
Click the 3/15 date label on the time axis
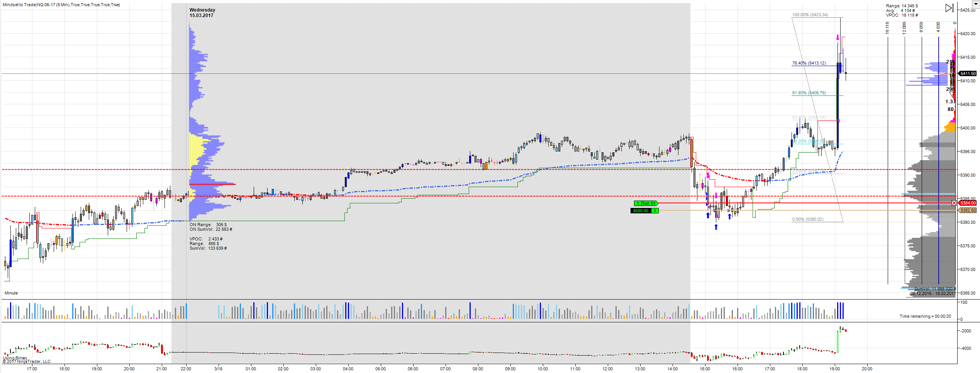tap(219, 368)
